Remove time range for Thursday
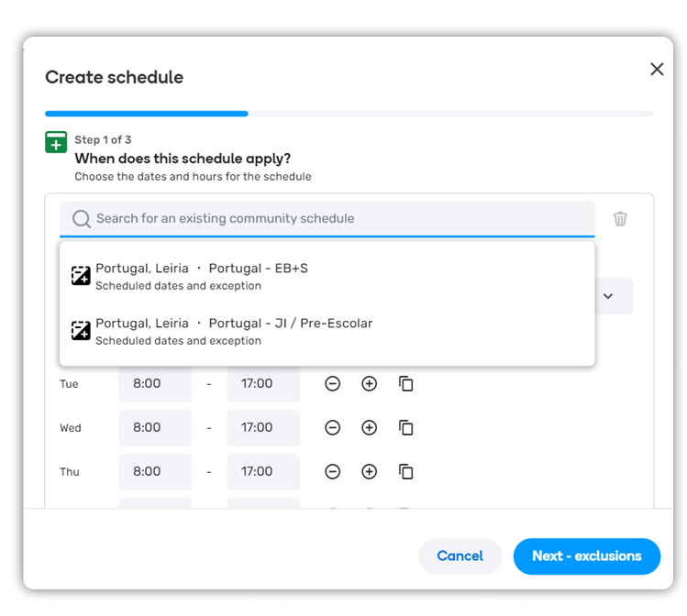This screenshot has height=616, width=687. (333, 471)
